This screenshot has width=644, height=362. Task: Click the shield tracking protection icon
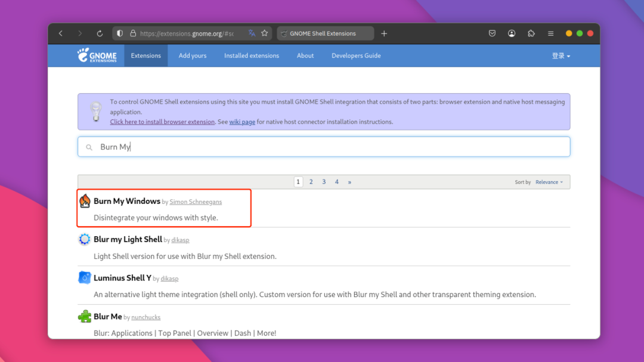pos(119,33)
